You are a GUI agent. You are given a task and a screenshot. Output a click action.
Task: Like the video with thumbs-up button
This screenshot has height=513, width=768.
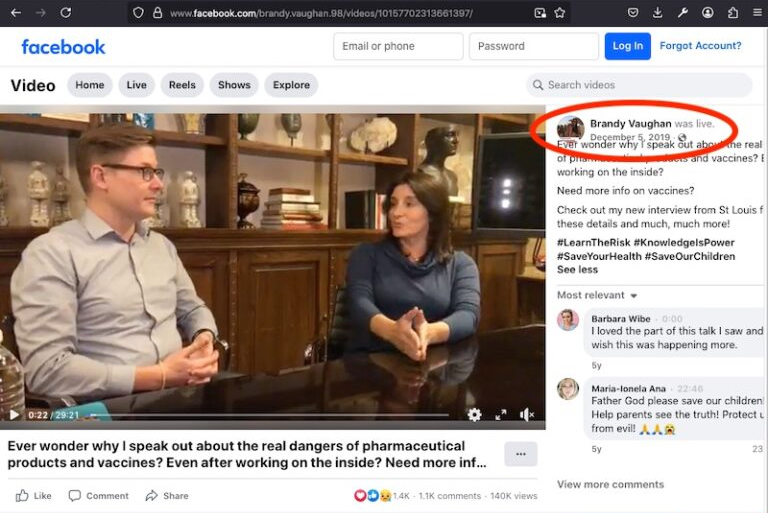tap(33, 496)
